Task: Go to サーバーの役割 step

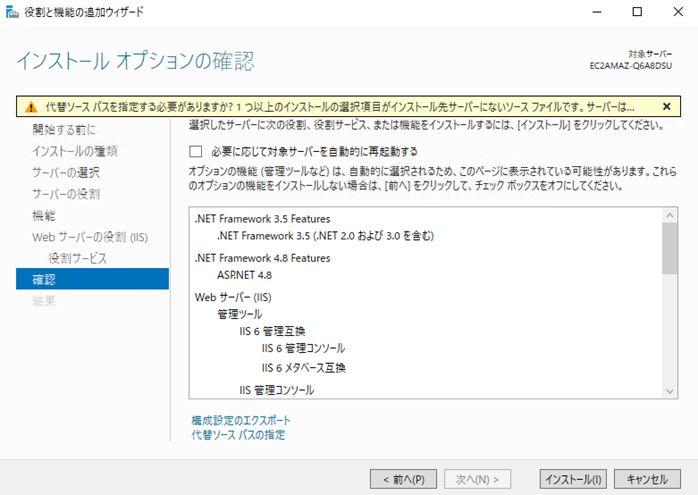Action: (66, 194)
